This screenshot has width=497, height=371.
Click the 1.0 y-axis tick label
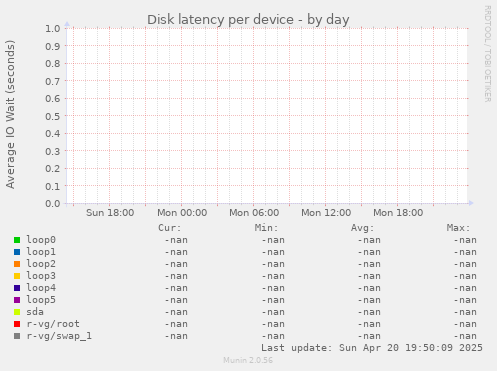point(53,29)
